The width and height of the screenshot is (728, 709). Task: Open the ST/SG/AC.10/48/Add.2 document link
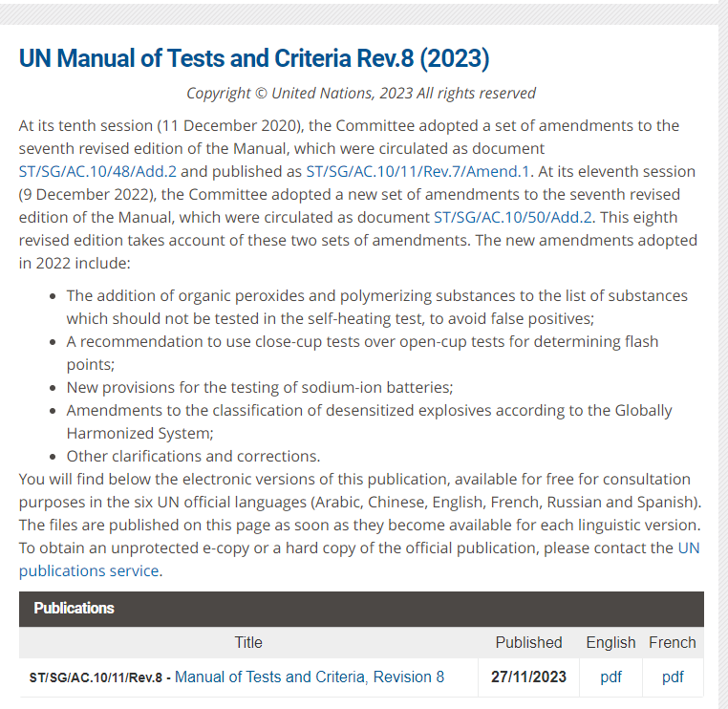97,171
